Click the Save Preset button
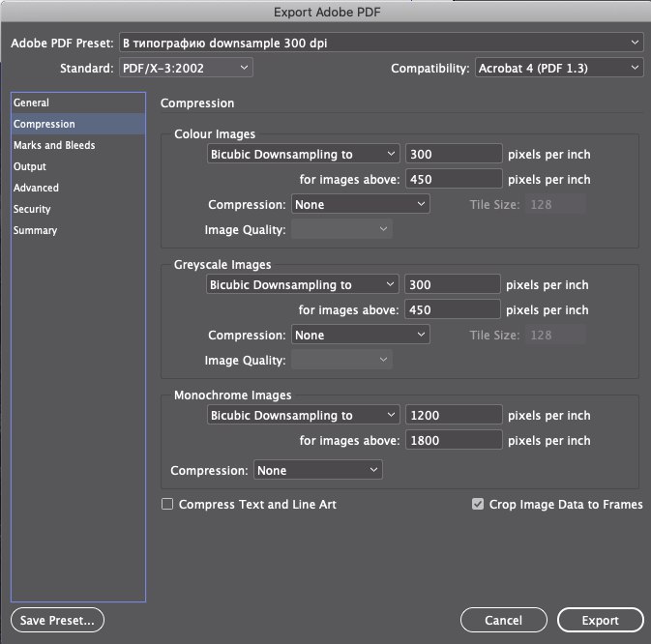The image size is (651, 644). point(57,620)
